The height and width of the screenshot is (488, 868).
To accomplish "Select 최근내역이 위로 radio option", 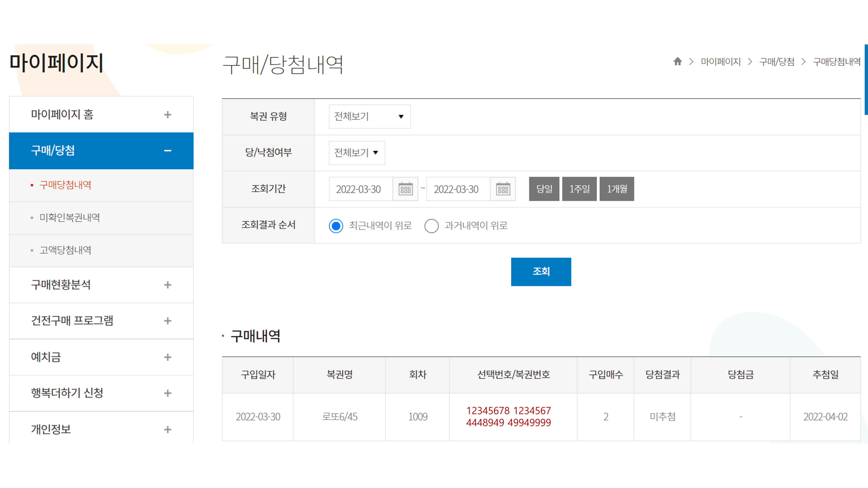I will (336, 226).
